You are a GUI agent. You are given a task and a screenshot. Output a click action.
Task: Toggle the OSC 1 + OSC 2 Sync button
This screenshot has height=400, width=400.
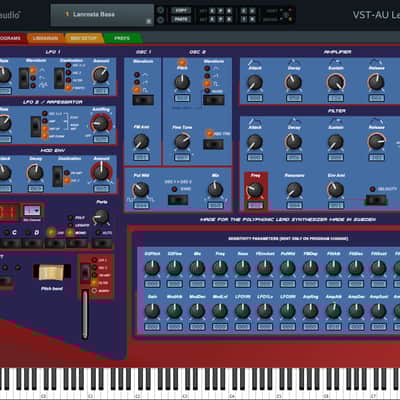point(178,200)
